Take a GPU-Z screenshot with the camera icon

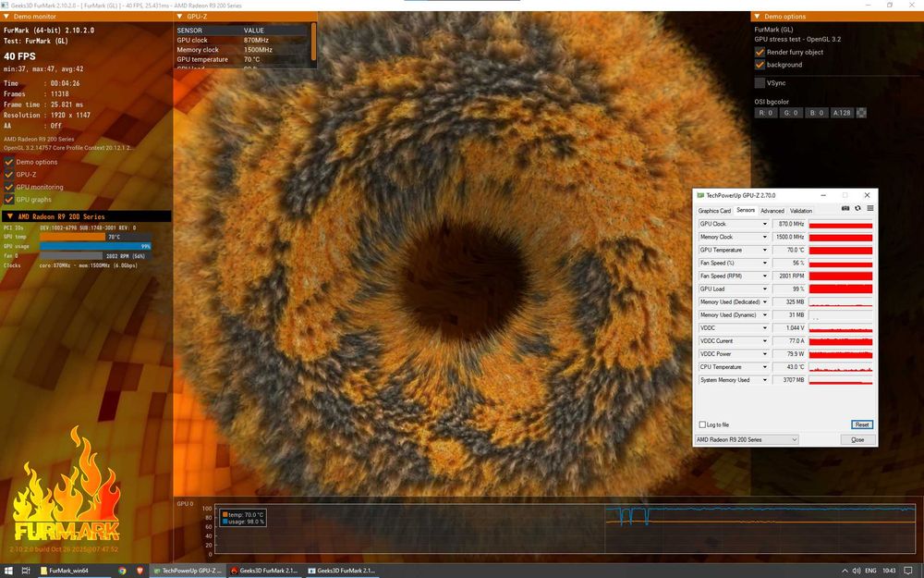tap(845, 208)
